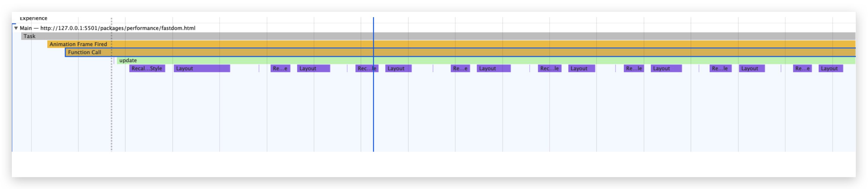This screenshot has height=189, width=868.
Task: Select the last Layout block on the right
Action: click(x=831, y=68)
